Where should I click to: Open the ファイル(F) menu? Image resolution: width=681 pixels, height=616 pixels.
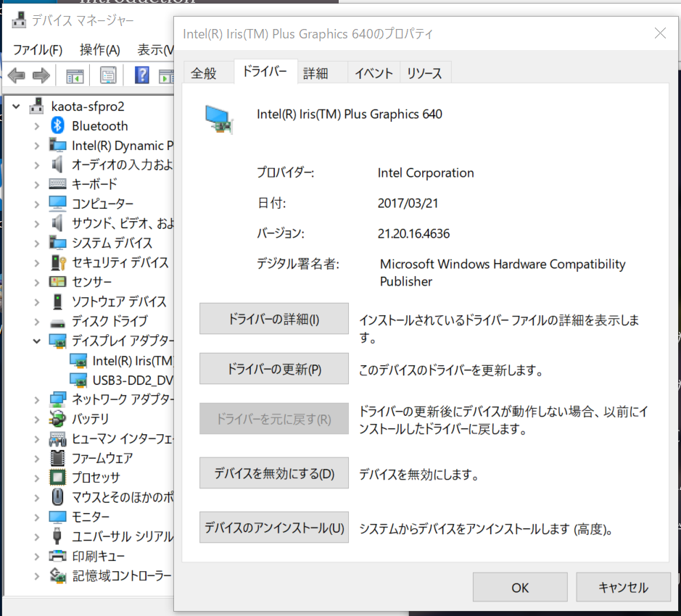38,50
